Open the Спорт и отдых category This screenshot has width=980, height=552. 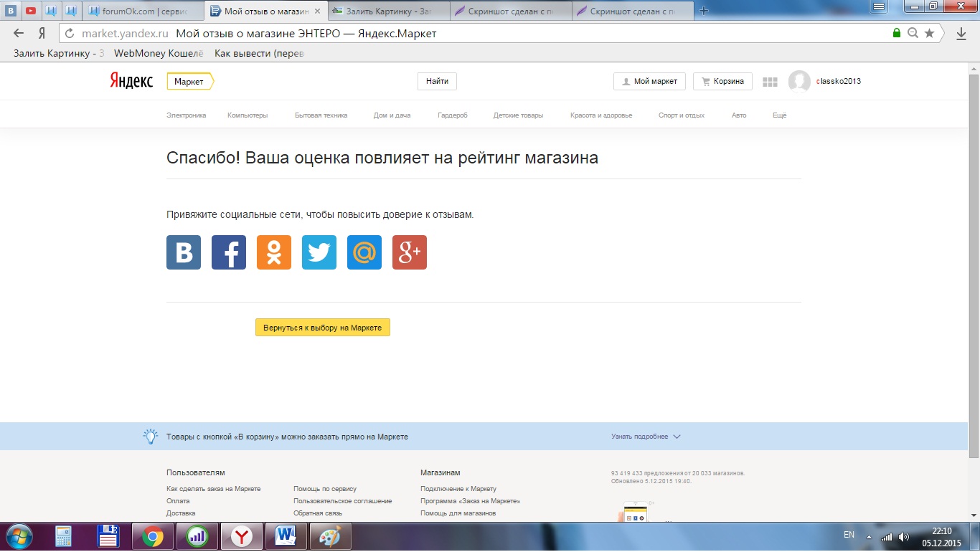click(682, 115)
